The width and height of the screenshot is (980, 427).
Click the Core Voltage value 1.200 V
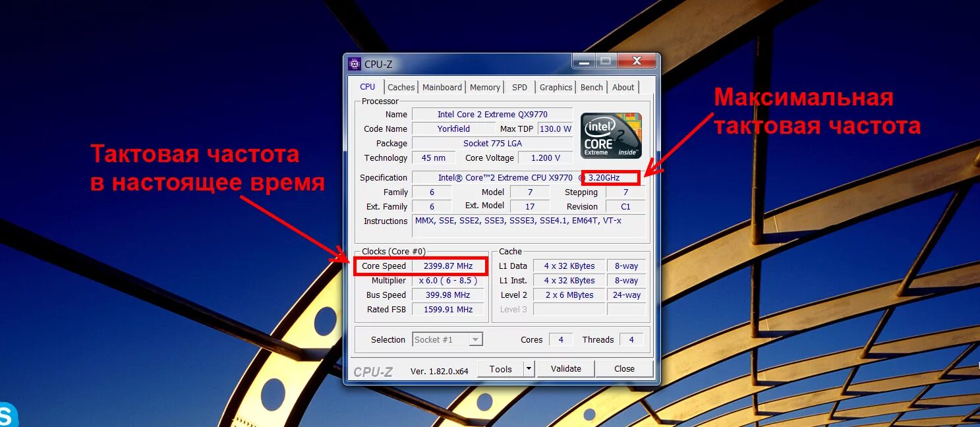(544, 158)
